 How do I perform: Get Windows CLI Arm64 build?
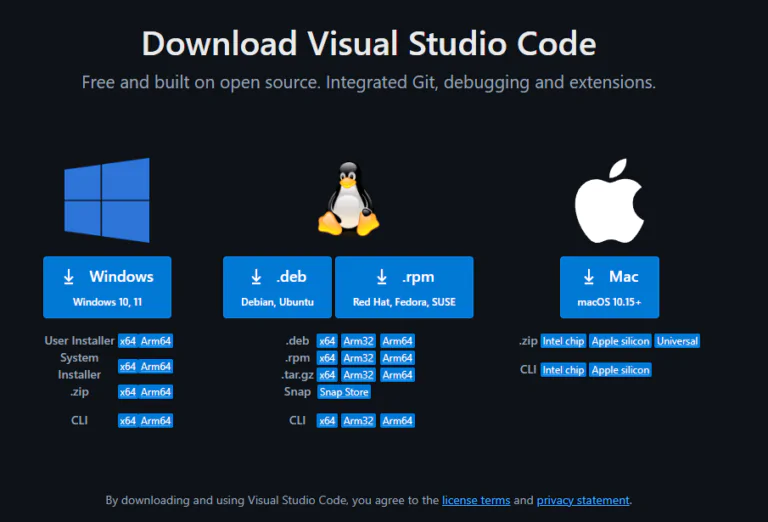tap(156, 421)
